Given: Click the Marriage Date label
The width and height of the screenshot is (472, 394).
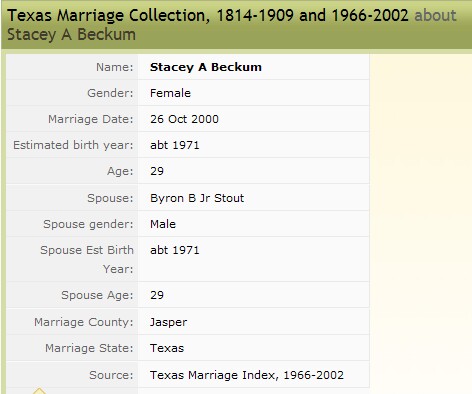Looking at the screenshot, I should tap(91, 119).
